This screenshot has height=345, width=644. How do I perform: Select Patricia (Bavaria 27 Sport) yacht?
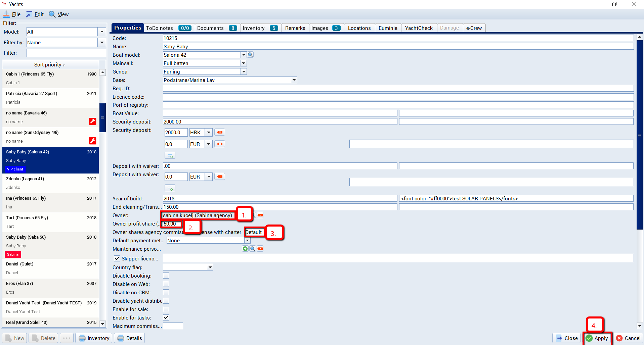[x=51, y=98]
